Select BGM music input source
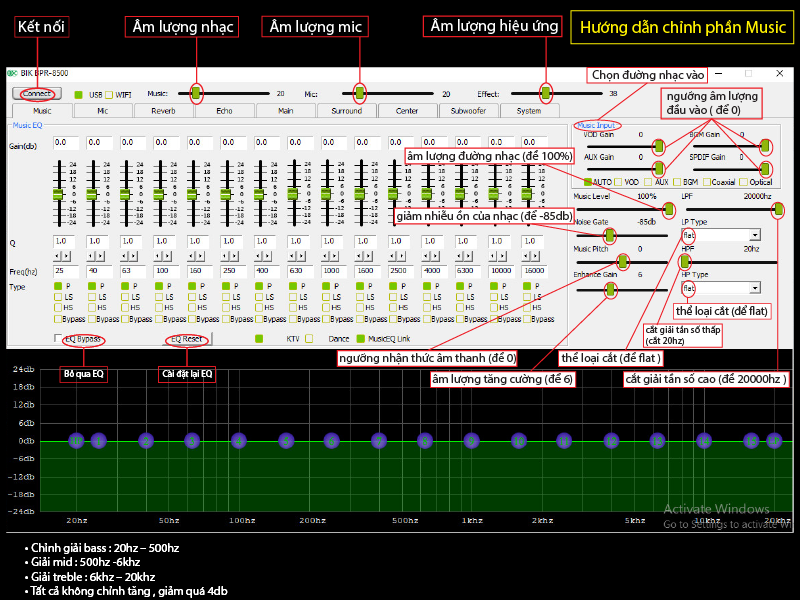Screen dimensions: 800x600 677,182
